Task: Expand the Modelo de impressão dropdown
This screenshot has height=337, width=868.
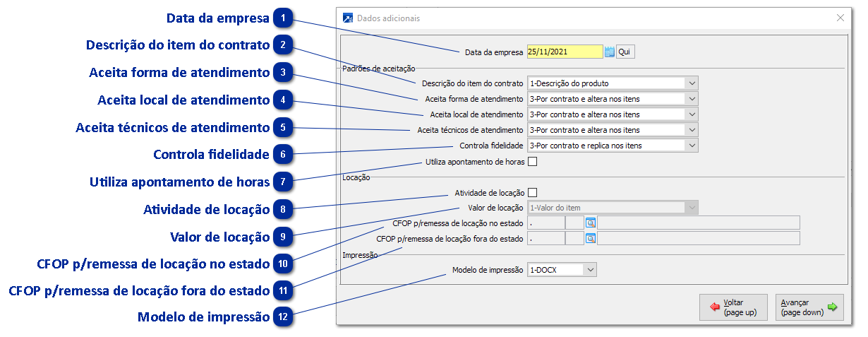Action: [x=590, y=269]
